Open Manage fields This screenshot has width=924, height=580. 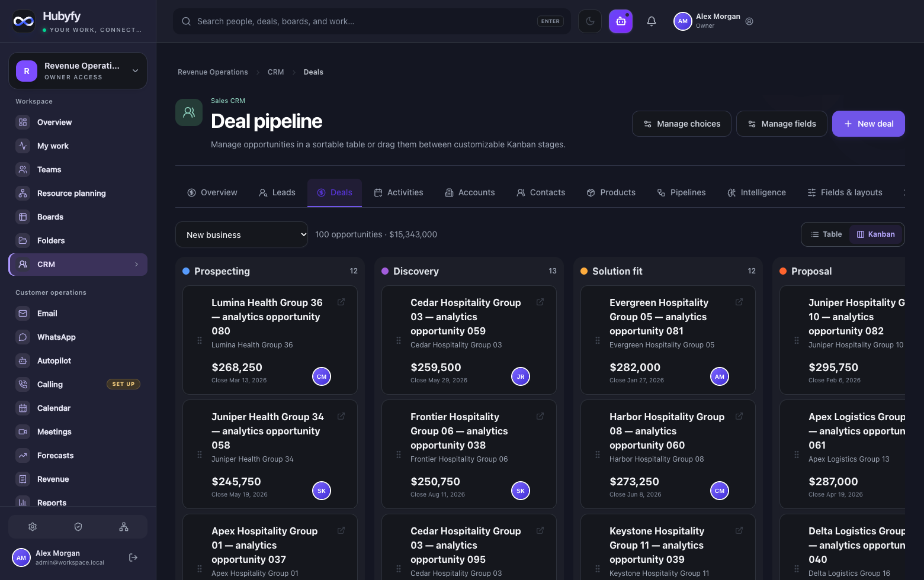(x=782, y=124)
